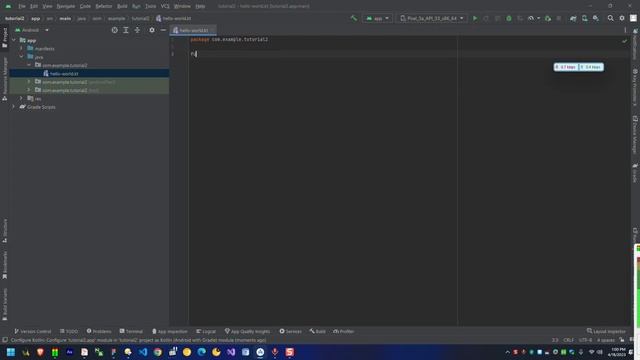The image size is (640, 360).
Task: Toggle Build Variants side tab
Action: (x=5, y=304)
